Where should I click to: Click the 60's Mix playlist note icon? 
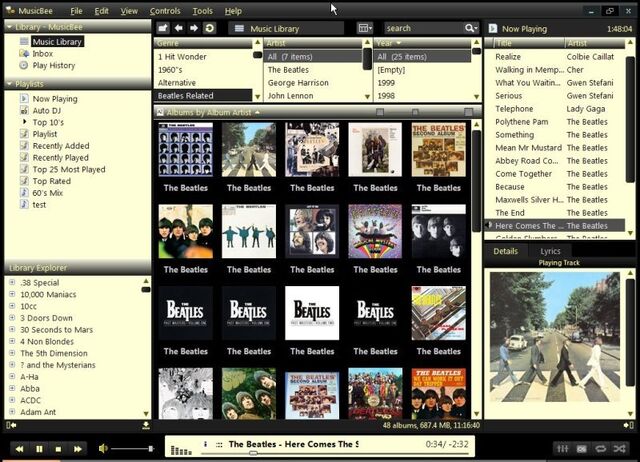pyautogui.click(x=24, y=193)
